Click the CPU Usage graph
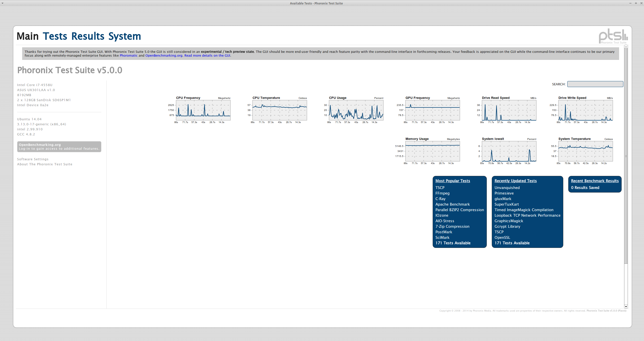The image size is (644, 341). point(356,110)
